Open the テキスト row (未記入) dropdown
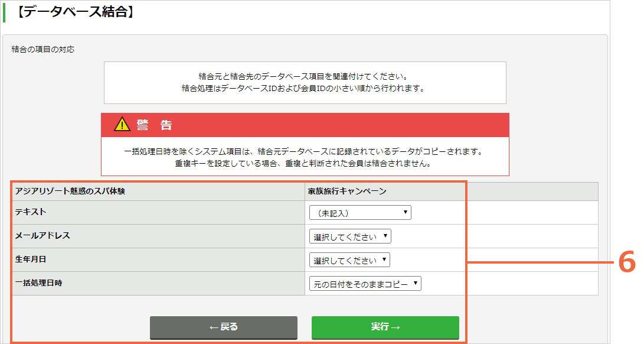644x344 pixels. (x=360, y=213)
